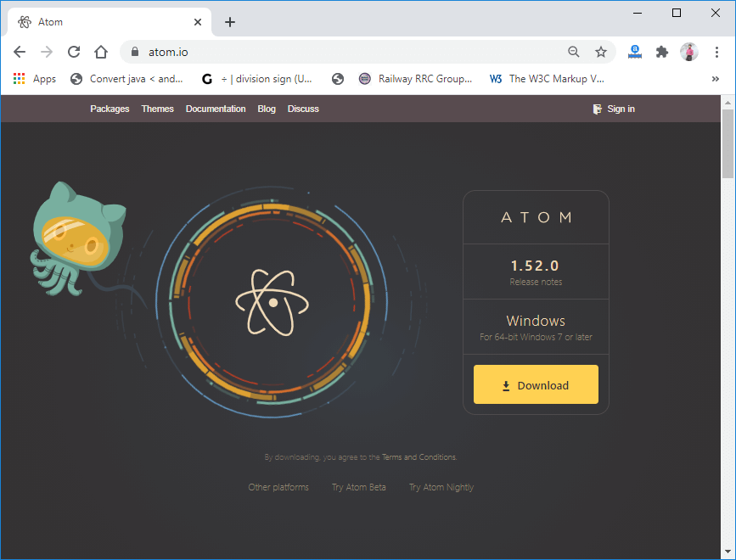Open the 1.52.0 Release notes link
The width and height of the screenshot is (736, 560).
pos(536,282)
